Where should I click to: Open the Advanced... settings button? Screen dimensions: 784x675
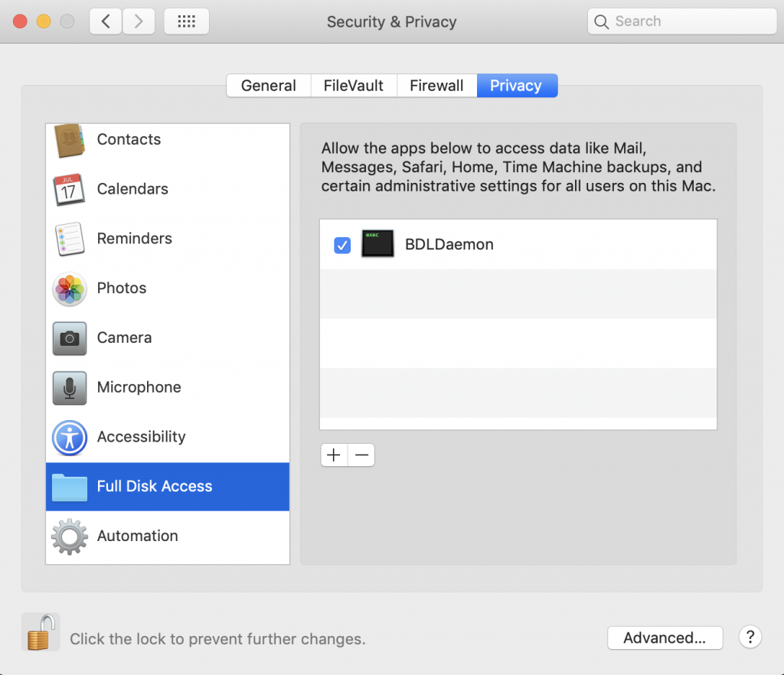(665, 637)
